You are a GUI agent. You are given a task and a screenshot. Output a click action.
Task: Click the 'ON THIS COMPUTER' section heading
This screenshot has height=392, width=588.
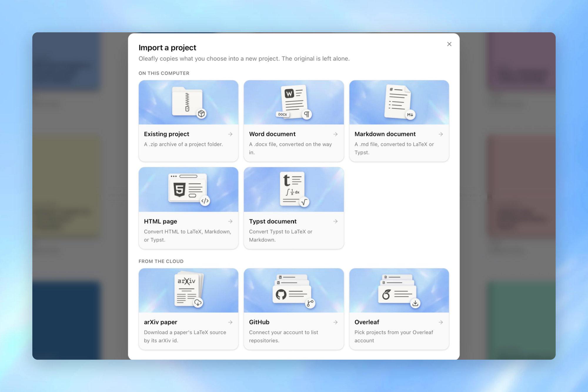coord(164,73)
